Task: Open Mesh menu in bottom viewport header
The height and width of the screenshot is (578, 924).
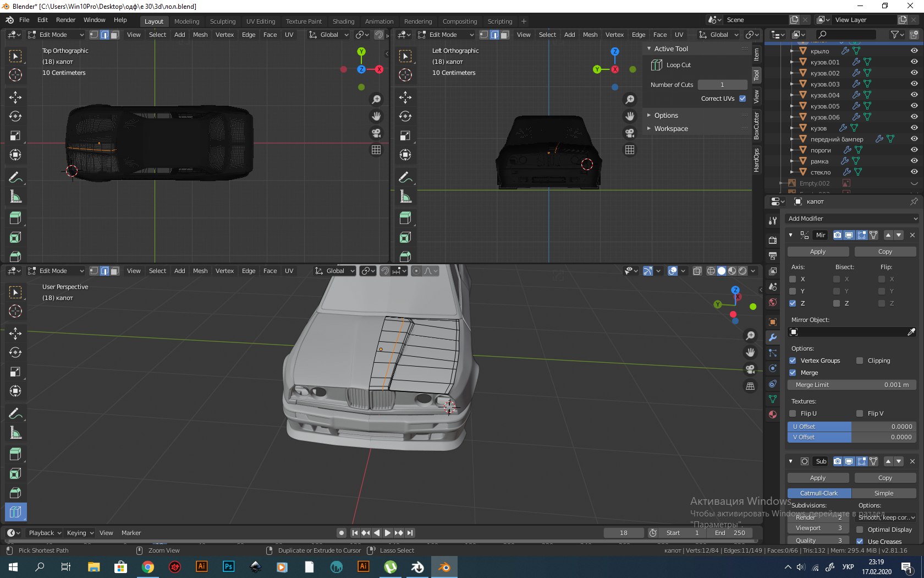Action: pyautogui.click(x=200, y=271)
